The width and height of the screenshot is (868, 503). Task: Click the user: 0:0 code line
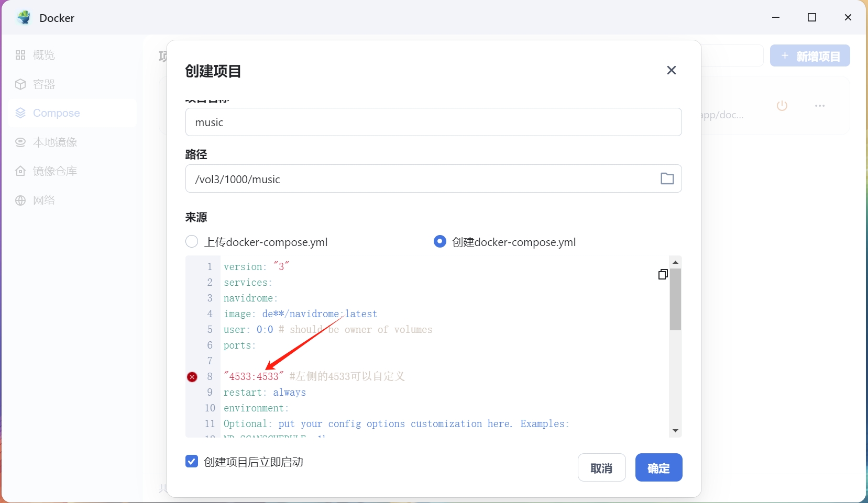coord(328,329)
